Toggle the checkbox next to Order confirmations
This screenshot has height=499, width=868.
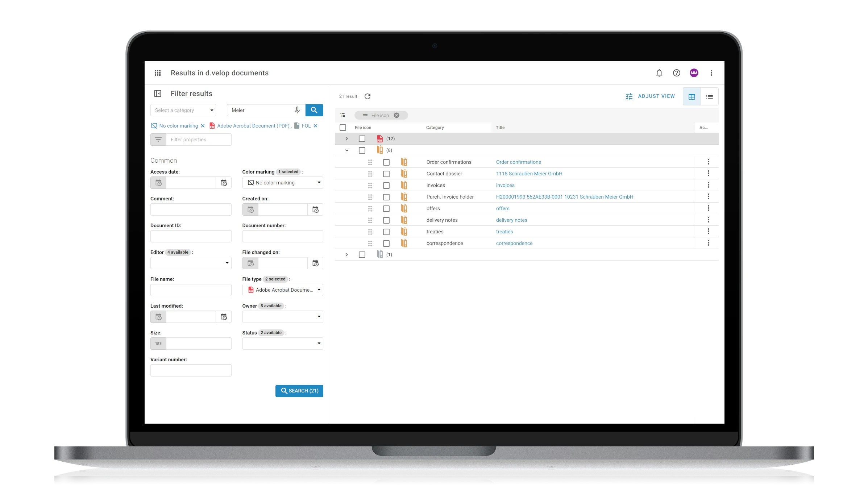click(x=386, y=162)
